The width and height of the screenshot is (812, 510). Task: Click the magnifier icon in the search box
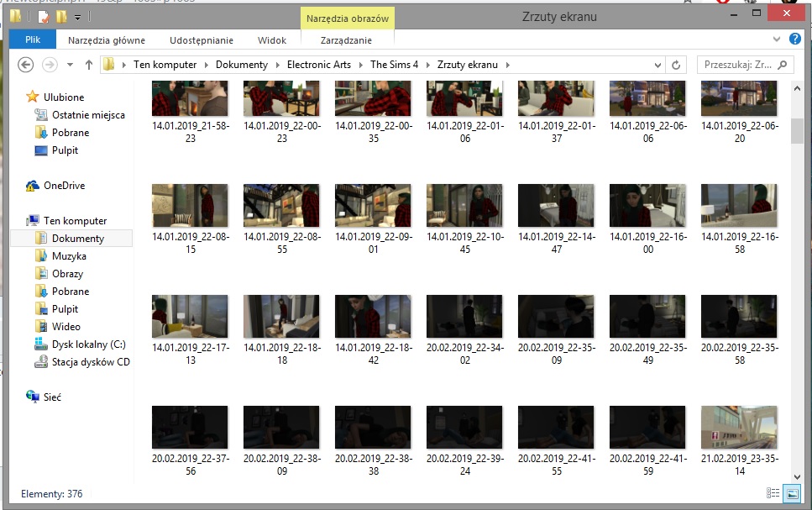[x=783, y=65]
